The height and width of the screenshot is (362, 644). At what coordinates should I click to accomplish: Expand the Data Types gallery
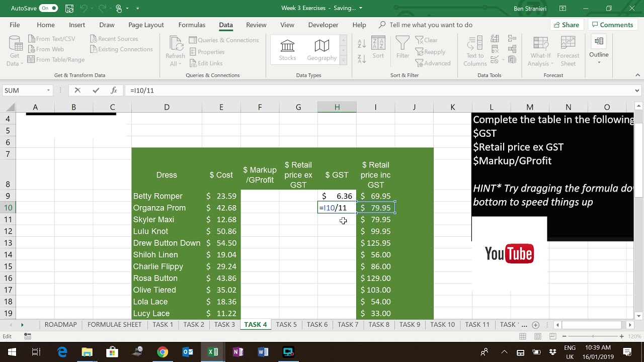click(x=344, y=60)
